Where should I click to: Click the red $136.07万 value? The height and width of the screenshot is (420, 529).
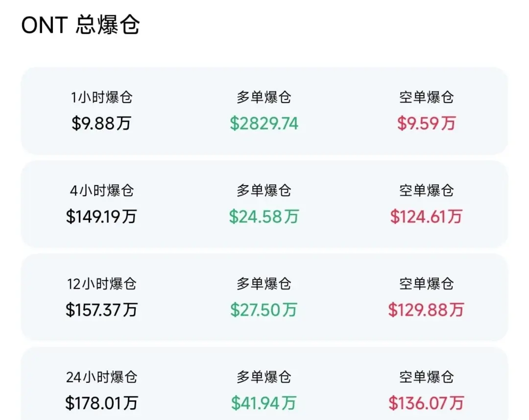click(426, 403)
